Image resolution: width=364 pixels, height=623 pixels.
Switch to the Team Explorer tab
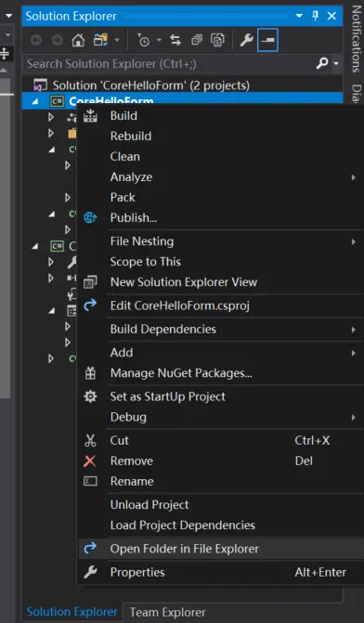167,612
